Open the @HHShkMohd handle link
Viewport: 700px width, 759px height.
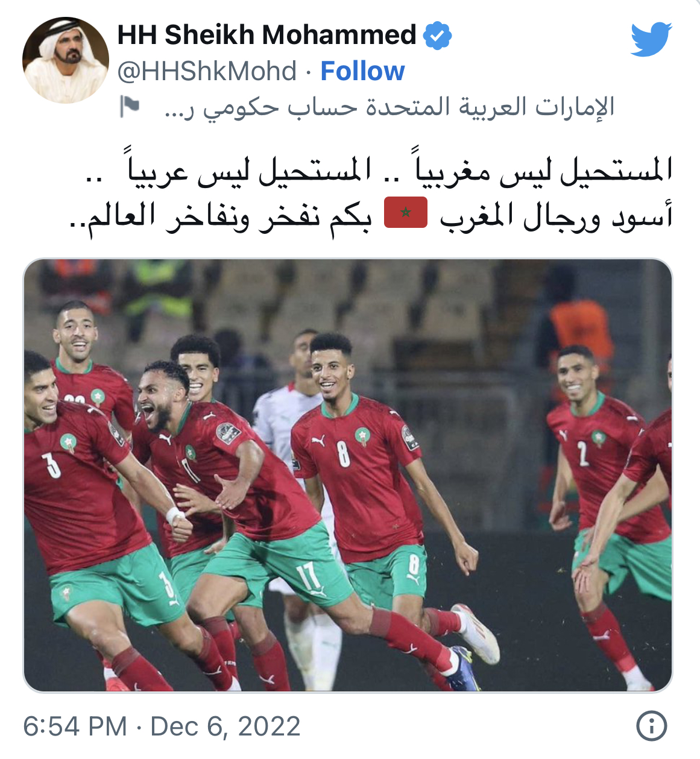[x=207, y=71]
